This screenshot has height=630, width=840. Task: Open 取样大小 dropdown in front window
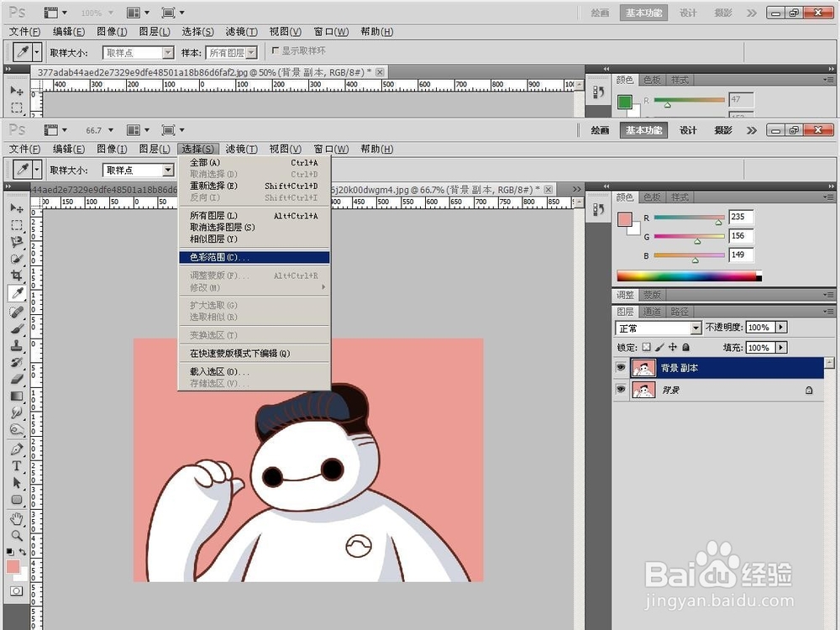coord(168,170)
